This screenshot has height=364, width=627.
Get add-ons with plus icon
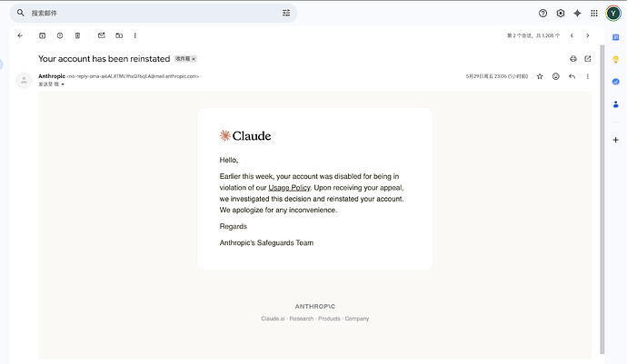tap(616, 140)
